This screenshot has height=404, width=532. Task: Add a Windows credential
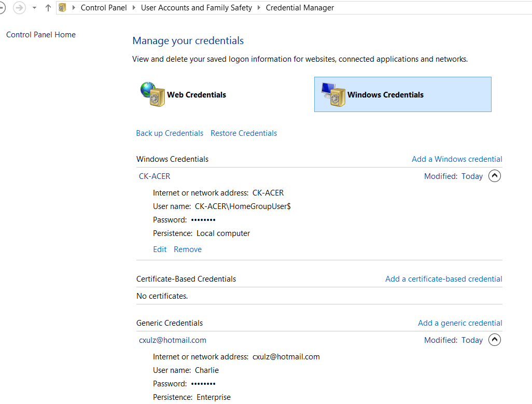(457, 159)
